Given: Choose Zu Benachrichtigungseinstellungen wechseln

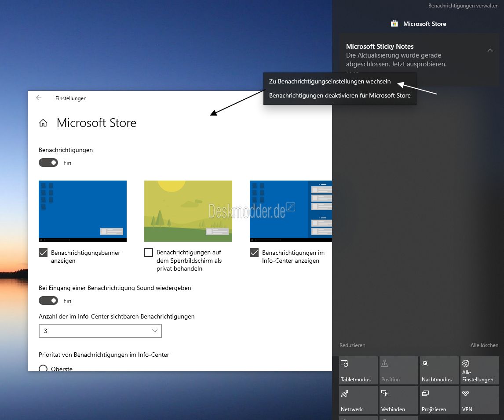Looking at the screenshot, I should pyautogui.click(x=340, y=81).
